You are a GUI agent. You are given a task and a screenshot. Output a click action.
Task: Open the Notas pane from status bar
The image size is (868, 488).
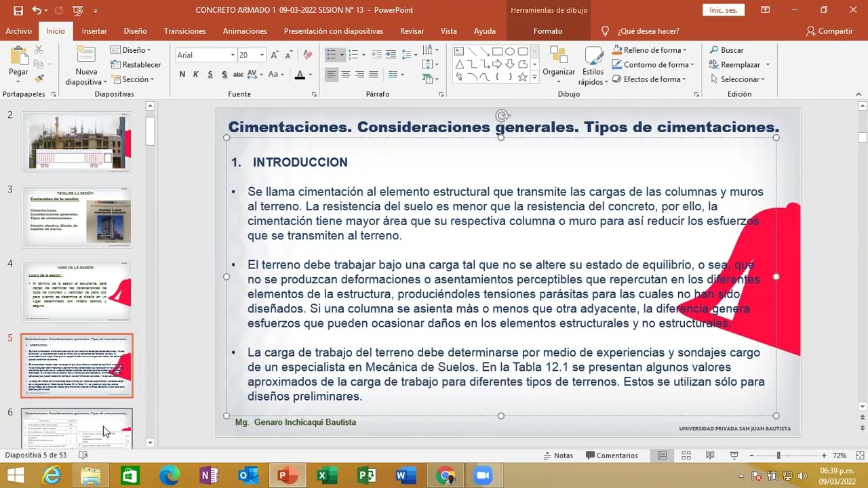coord(558,455)
